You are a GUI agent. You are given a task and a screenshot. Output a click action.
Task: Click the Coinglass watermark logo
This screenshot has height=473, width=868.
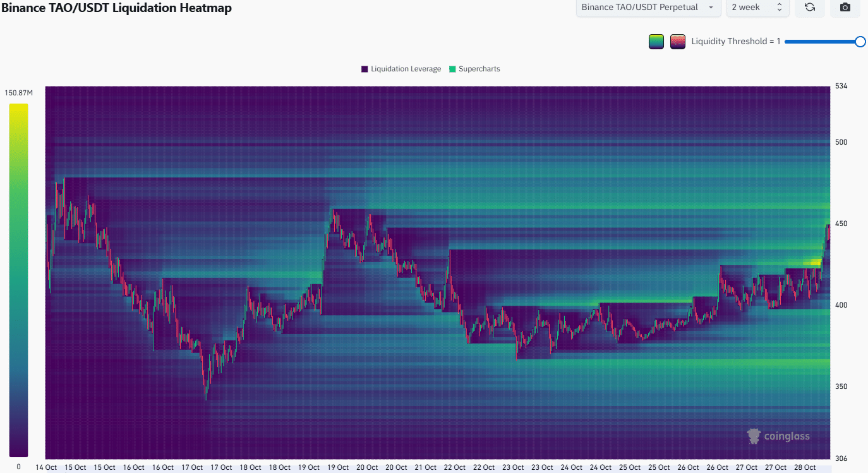(x=778, y=436)
